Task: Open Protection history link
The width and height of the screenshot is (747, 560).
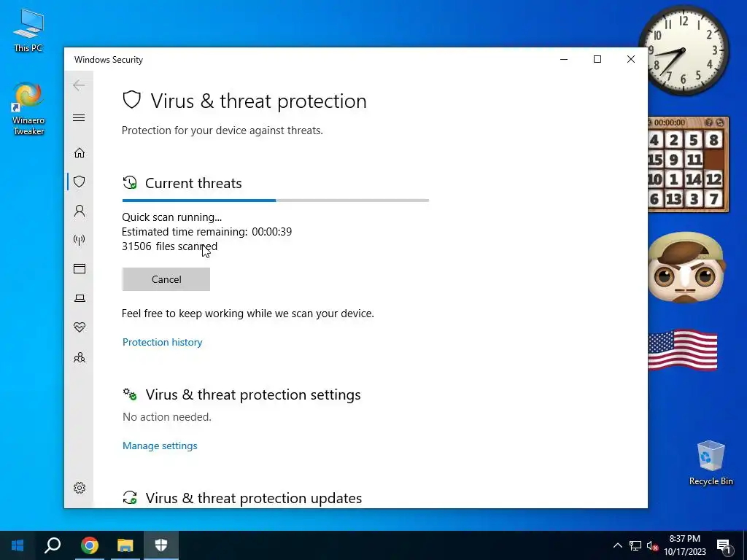Action: (x=162, y=342)
